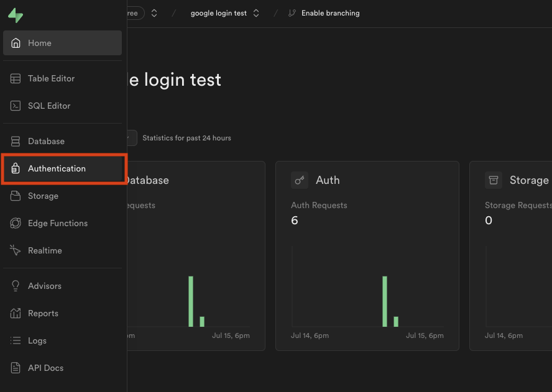Click the tall bar in the Database chart

[x=191, y=301]
